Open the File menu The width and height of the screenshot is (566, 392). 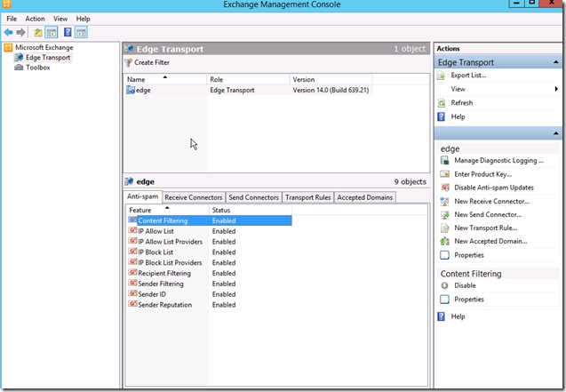[12, 19]
